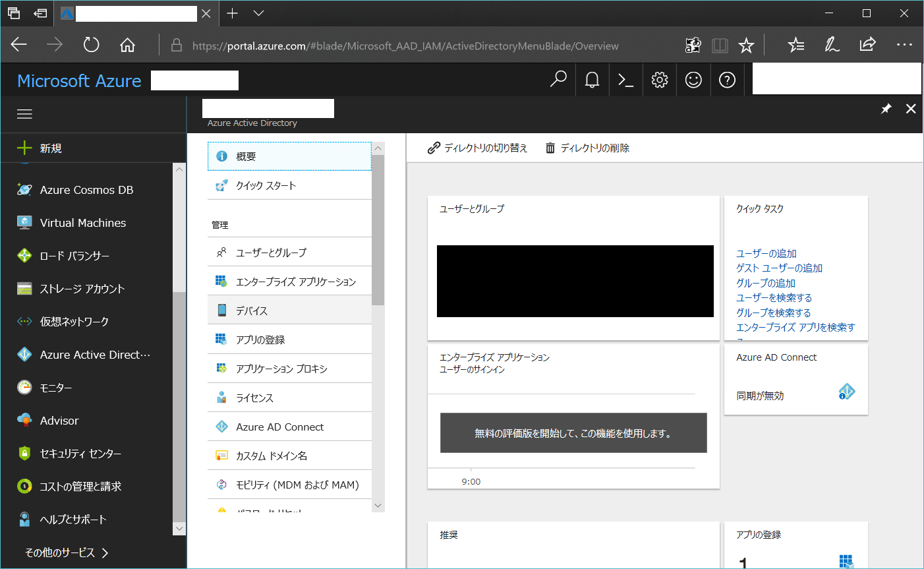Click エンタープライズ アプリを検索する link
The image size is (924, 569).
pos(795,327)
